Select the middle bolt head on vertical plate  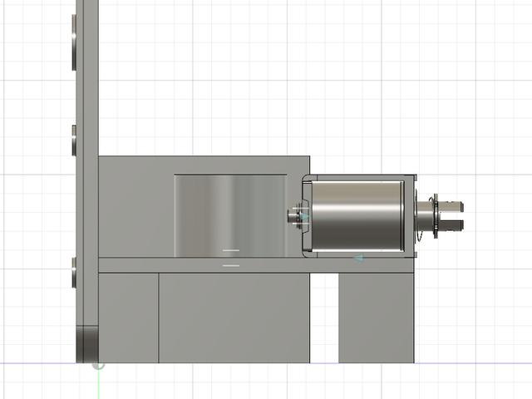pos(74,140)
